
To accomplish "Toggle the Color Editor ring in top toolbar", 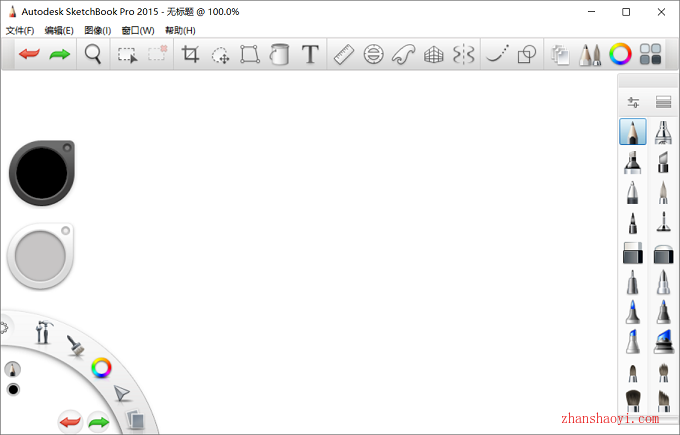I will pyautogui.click(x=620, y=54).
